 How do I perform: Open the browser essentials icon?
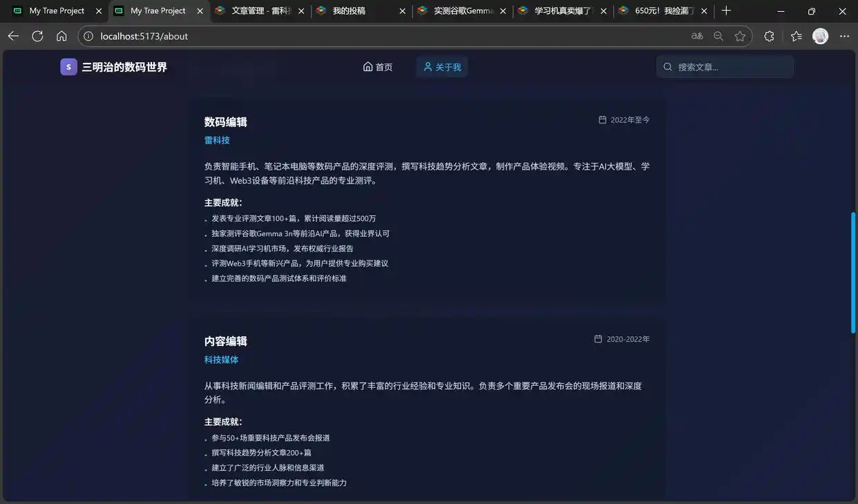coord(769,35)
